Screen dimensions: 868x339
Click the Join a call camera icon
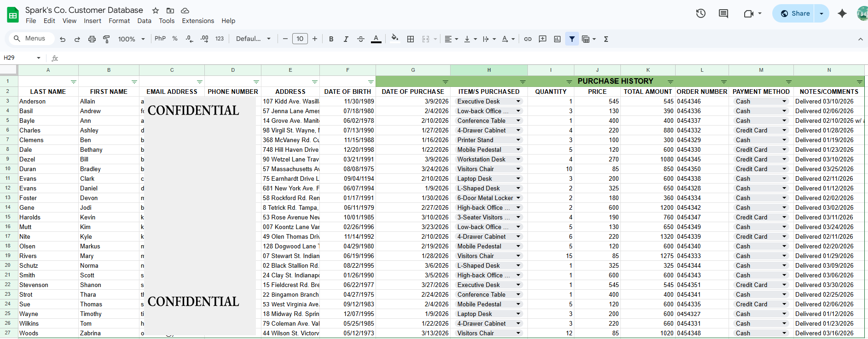(x=749, y=13)
